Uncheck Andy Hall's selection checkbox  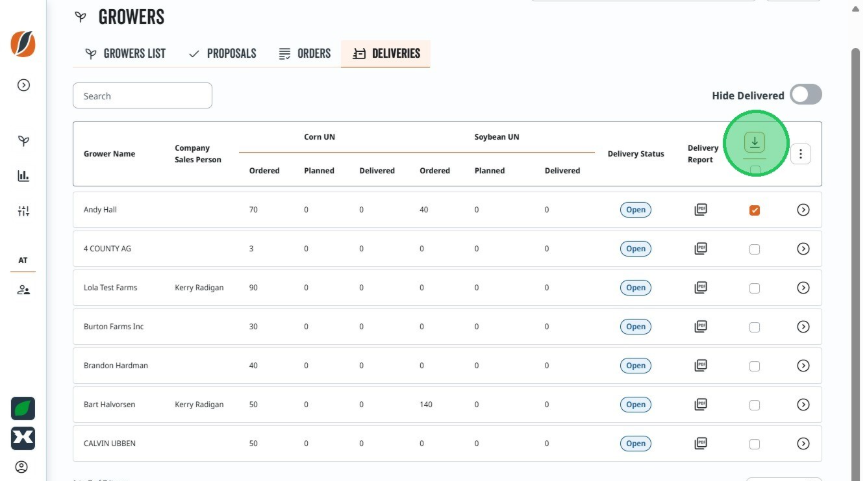(754, 210)
